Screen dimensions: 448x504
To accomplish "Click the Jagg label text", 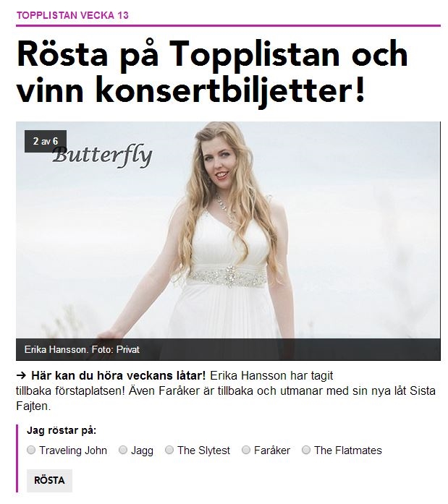I will 142,450.
